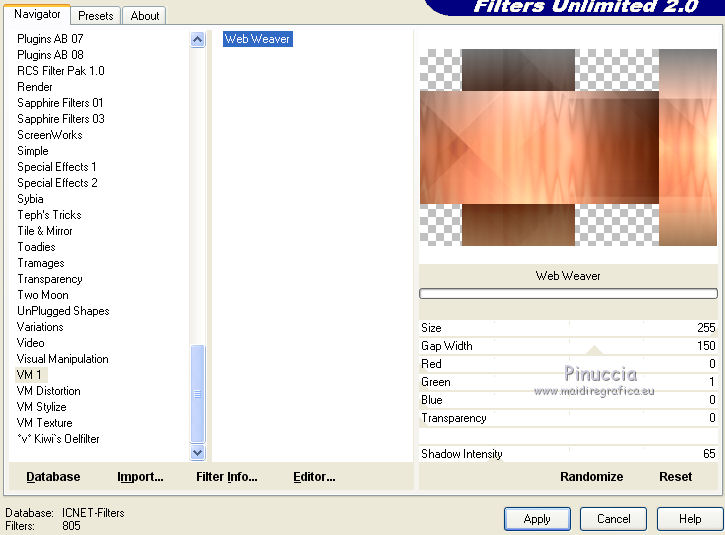Screen dimensions: 725x535
Task: Click the Size slider
Action: tap(568, 328)
